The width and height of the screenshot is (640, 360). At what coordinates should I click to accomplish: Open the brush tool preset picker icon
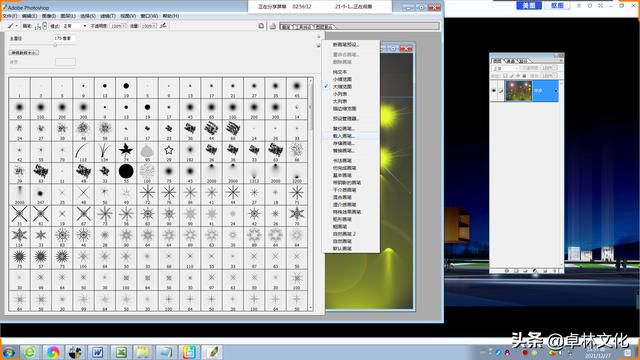[12, 26]
